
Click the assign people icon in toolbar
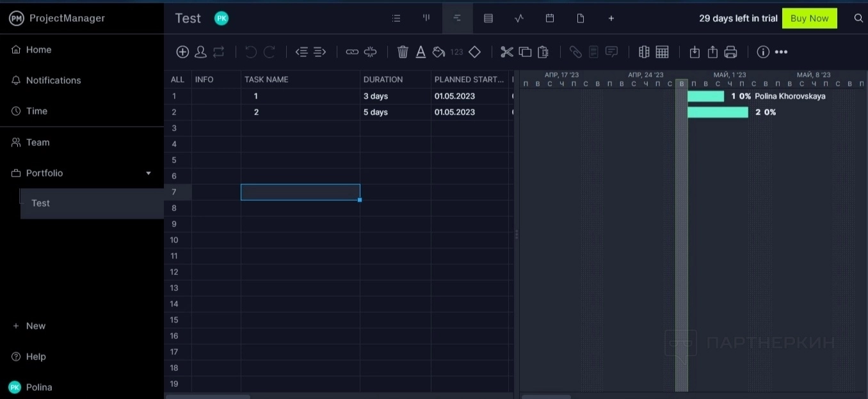200,52
